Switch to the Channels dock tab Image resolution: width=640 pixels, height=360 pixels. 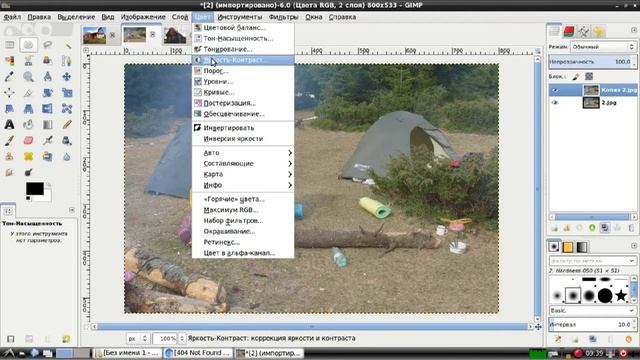click(569, 31)
